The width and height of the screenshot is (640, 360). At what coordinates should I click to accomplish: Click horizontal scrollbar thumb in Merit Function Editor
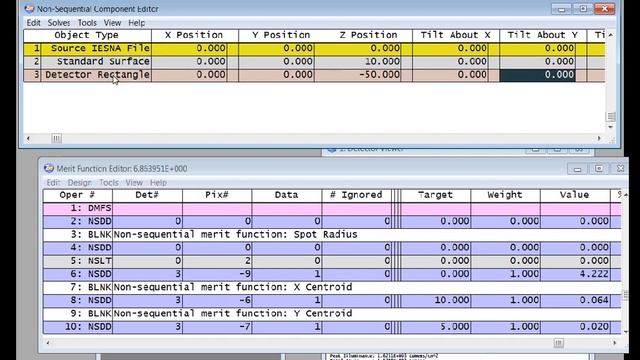coord(559,343)
